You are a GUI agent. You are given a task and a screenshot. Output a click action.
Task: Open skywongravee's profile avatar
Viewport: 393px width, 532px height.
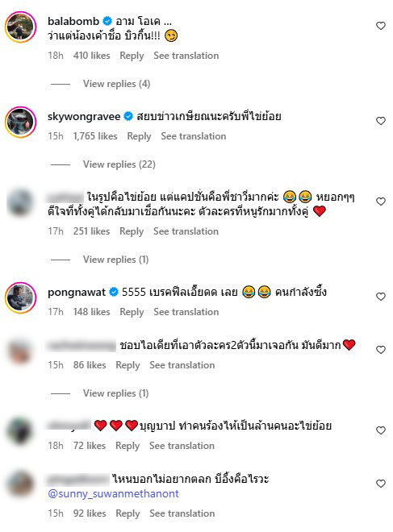pyautogui.click(x=20, y=123)
